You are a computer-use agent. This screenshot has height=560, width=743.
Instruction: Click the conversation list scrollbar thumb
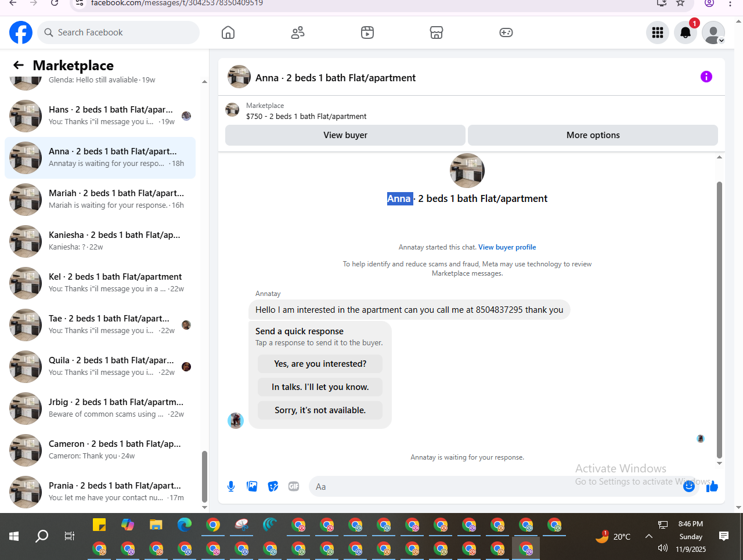[x=204, y=477]
